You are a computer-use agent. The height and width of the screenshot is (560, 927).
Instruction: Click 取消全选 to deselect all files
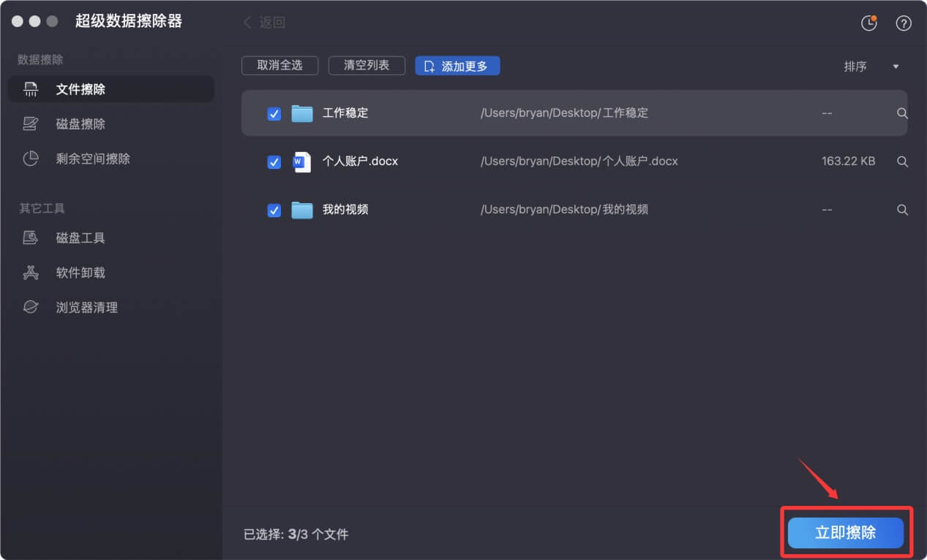pos(279,65)
